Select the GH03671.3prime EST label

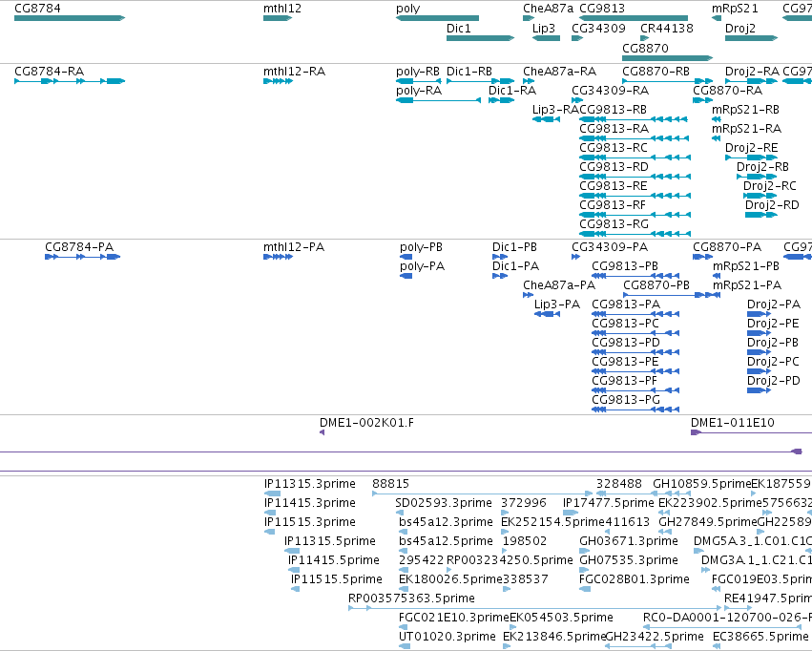click(x=629, y=540)
